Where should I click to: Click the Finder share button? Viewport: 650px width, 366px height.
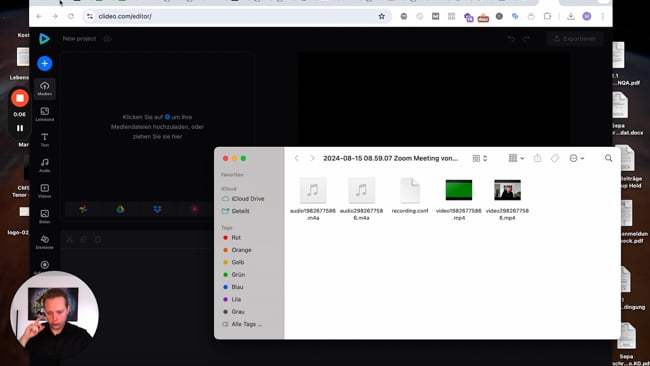537,158
